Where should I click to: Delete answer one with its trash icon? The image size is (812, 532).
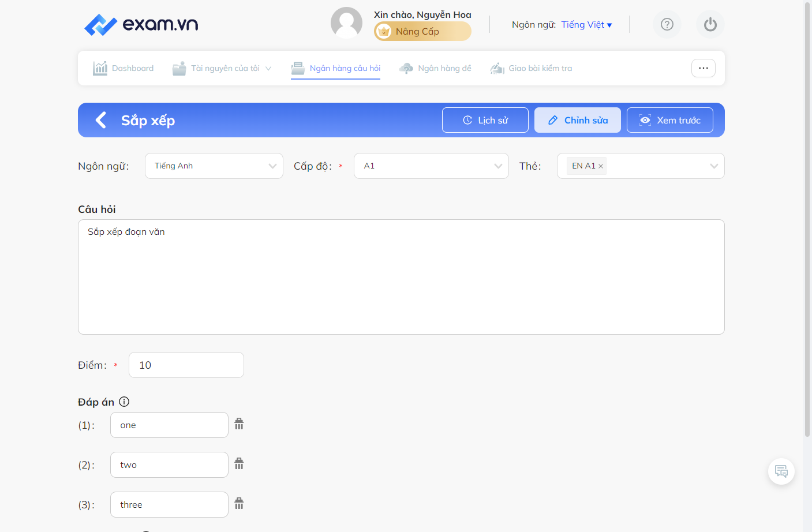click(x=239, y=424)
